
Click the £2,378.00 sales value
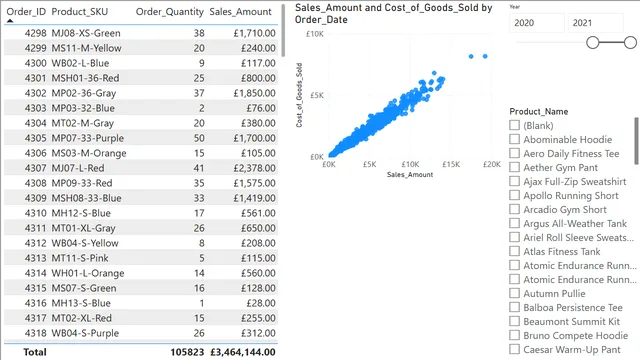click(x=255, y=168)
